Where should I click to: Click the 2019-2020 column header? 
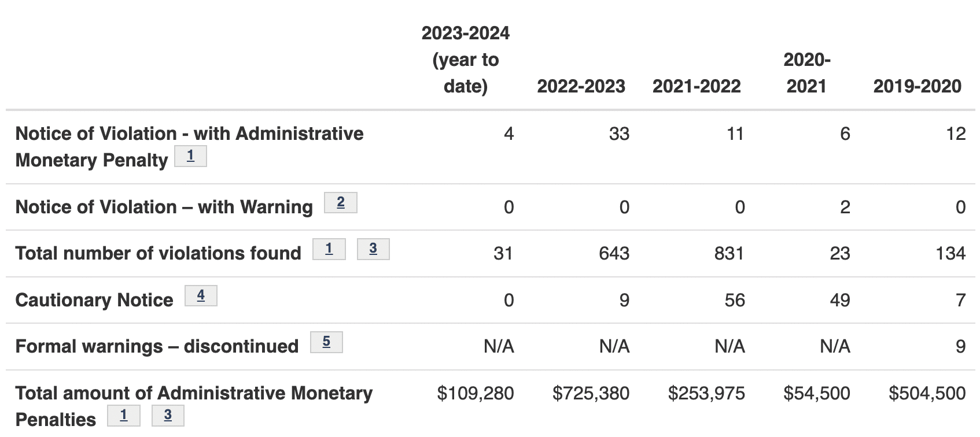[917, 86]
